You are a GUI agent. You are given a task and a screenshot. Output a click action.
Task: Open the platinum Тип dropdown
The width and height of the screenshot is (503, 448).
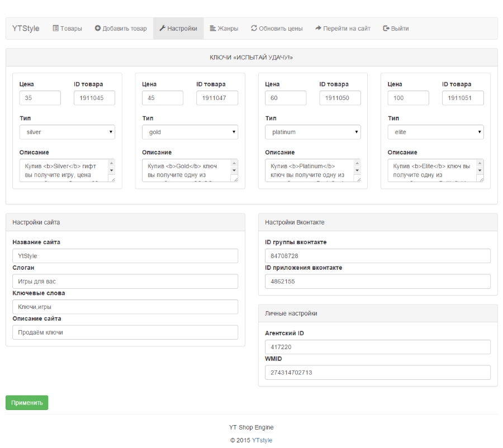tap(312, 132)
